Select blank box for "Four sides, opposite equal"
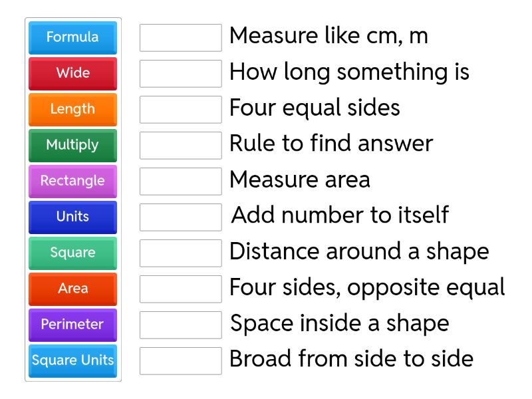The width and height of the screenshot is (532, 399). click(181, 289)
